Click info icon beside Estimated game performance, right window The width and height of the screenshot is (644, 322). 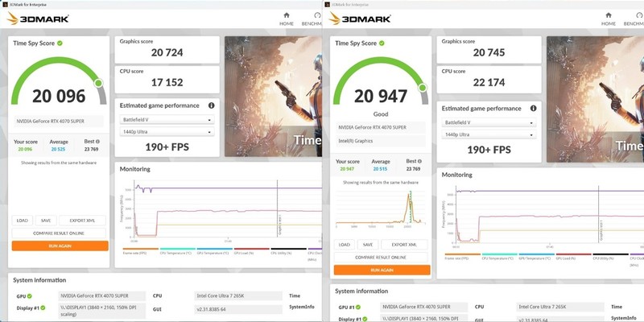[533, 109]
